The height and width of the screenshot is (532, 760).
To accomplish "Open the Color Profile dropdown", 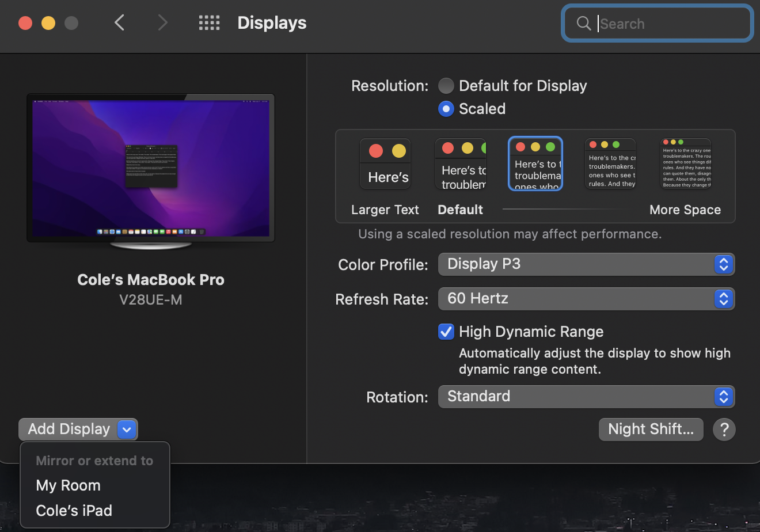I will tap(586, 264).
